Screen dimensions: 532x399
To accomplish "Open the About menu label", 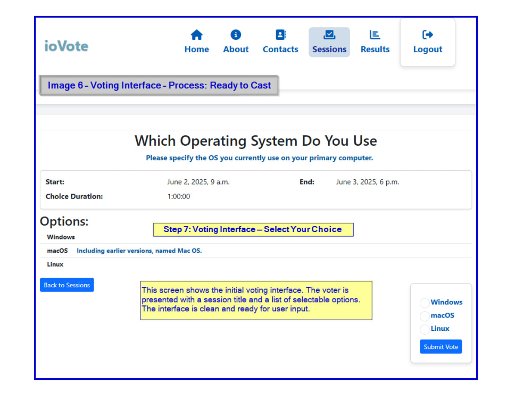I will 236,49.
